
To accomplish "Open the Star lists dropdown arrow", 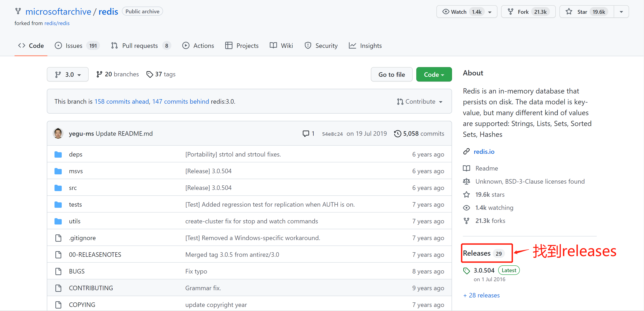I will click(x=621, y=12).
